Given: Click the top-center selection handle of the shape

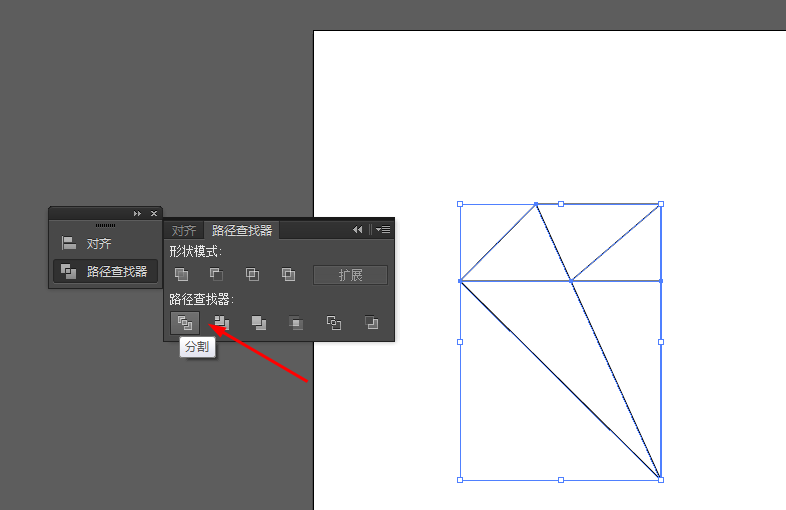Looking at the screenshot, I should tap(561, 204).
